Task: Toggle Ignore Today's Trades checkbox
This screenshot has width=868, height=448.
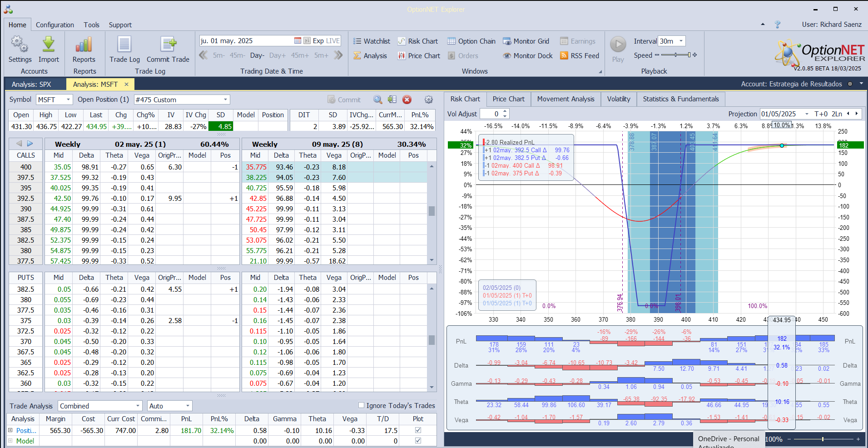Action: (362, 405)
